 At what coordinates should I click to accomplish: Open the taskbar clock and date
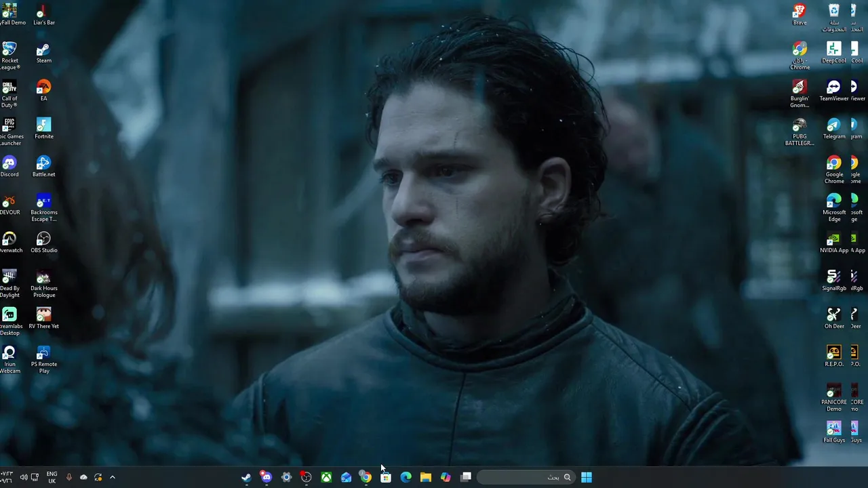pyautogui.click(x=7, y=477)
